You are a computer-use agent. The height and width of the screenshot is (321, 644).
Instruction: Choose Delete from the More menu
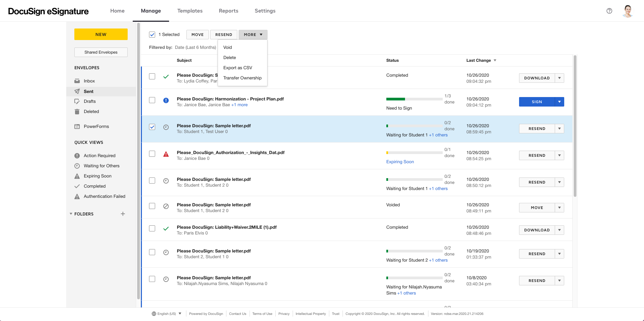pyautogui.click(x=242, y=58)
